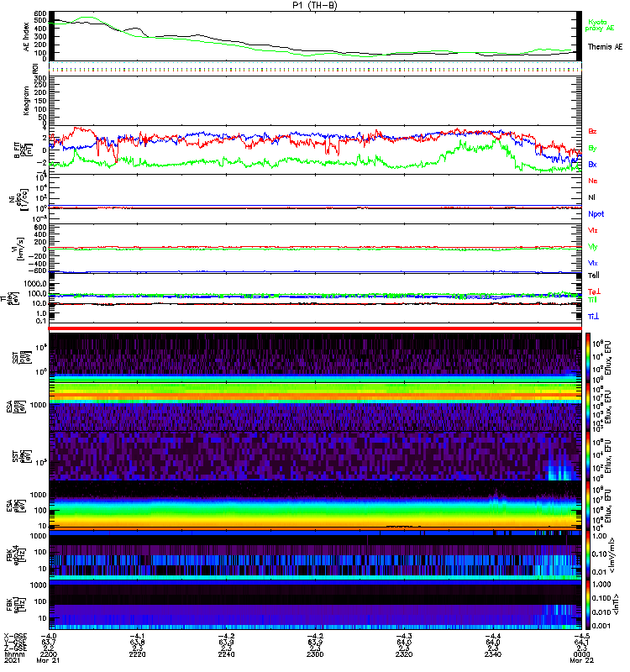Click the green "By" legend label
The image size is (630, 672).
(x=592, y=149)
